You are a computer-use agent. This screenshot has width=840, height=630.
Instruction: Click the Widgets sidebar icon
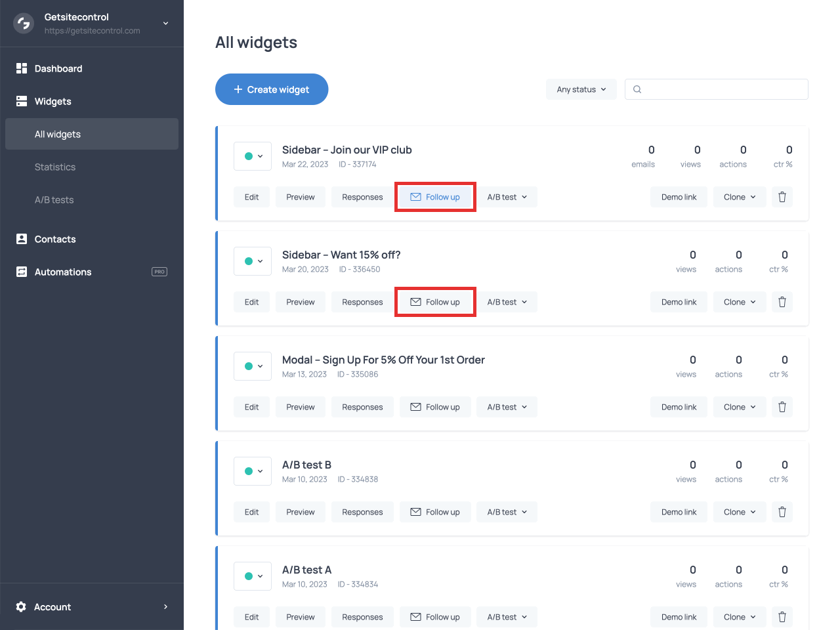pos(21,101)
